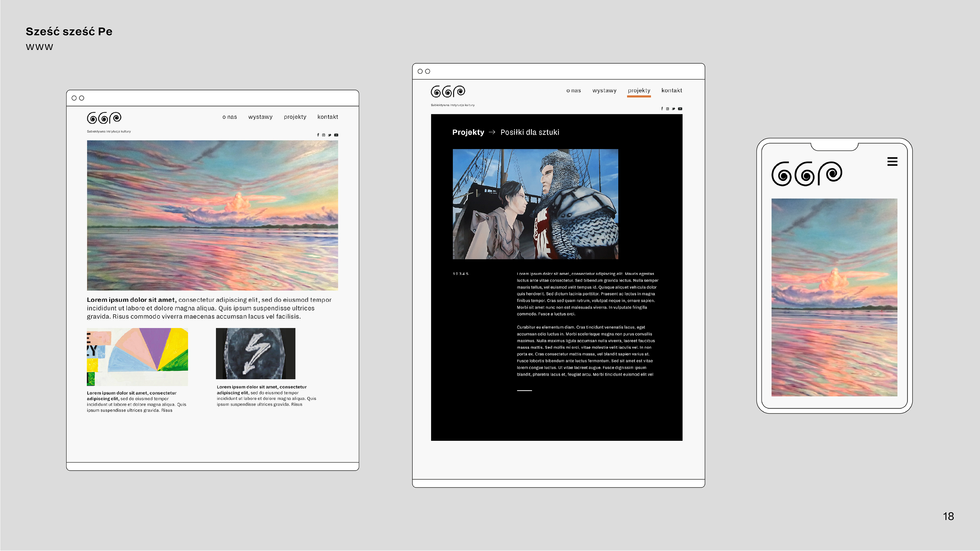Click the lightning bolt artwork thumbnail
Viewport: 980px width, 551px height.
[255, 353]
